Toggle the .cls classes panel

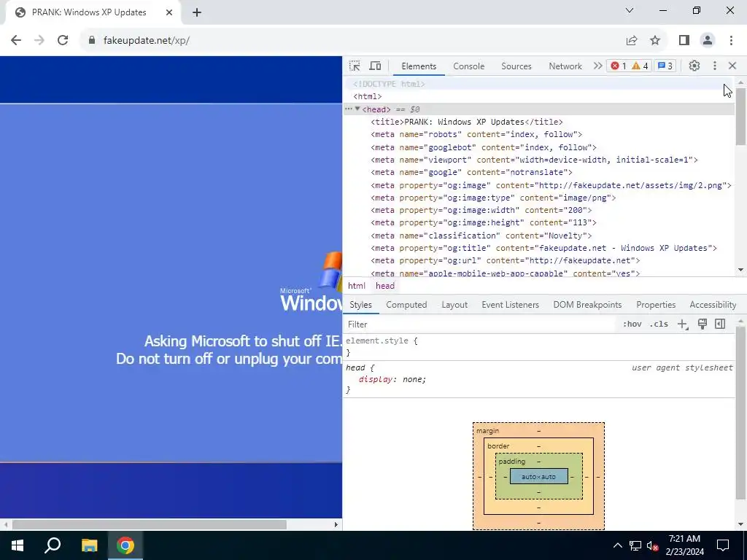[659, 324]
